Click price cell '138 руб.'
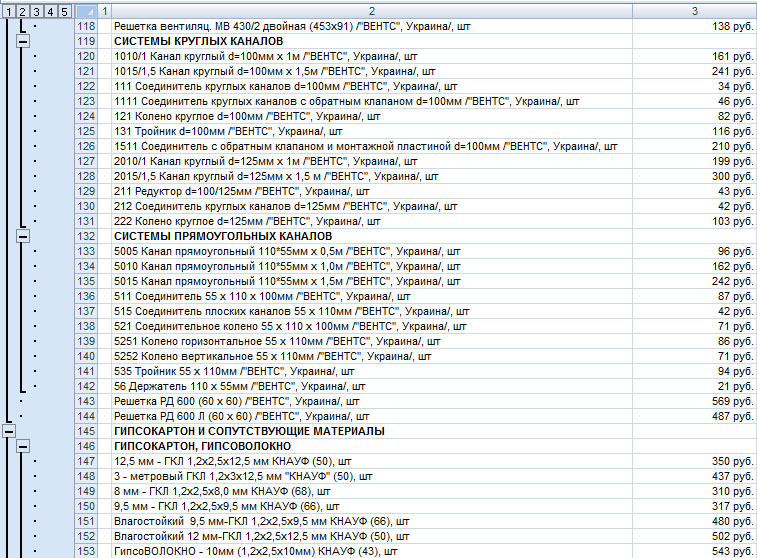Viewport: 757px width, 558px height. click(x=695, y=26)
